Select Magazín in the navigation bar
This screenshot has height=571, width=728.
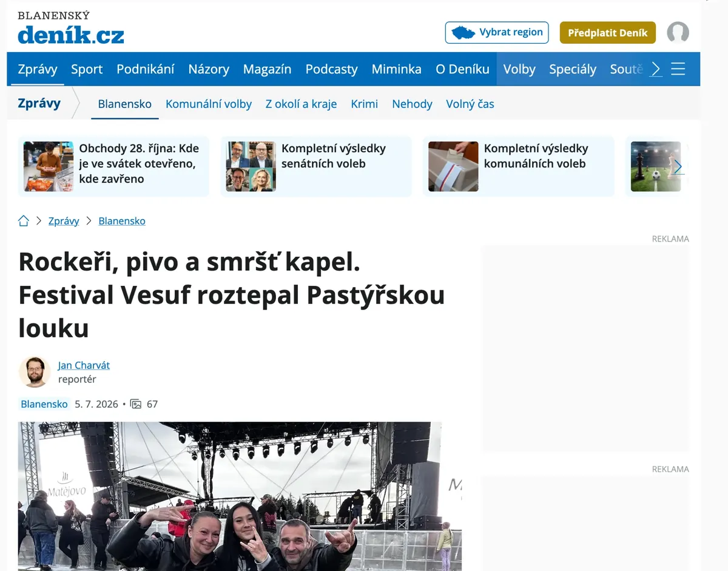(x=267, y=69)
